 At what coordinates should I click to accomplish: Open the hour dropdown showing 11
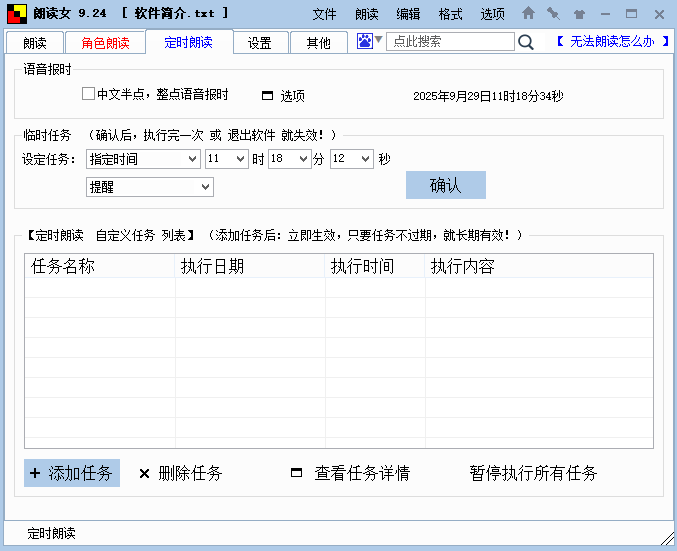pyautogui.click(x=227, y=159)
